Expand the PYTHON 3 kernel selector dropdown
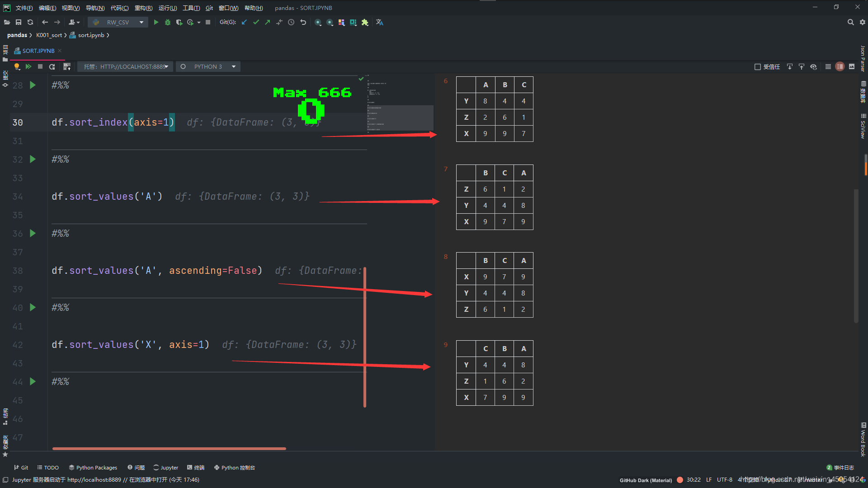This screenshot has height=488, width=868. 234,66
